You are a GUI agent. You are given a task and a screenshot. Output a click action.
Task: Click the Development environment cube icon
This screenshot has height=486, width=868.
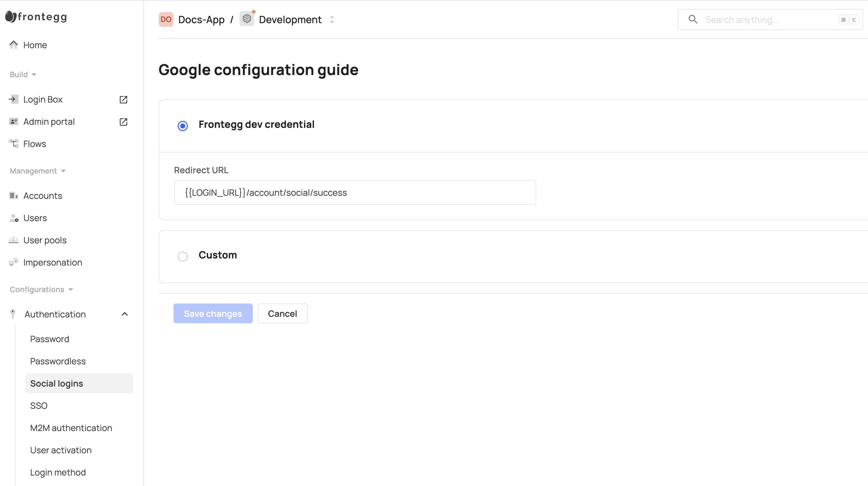pos(247,19)
